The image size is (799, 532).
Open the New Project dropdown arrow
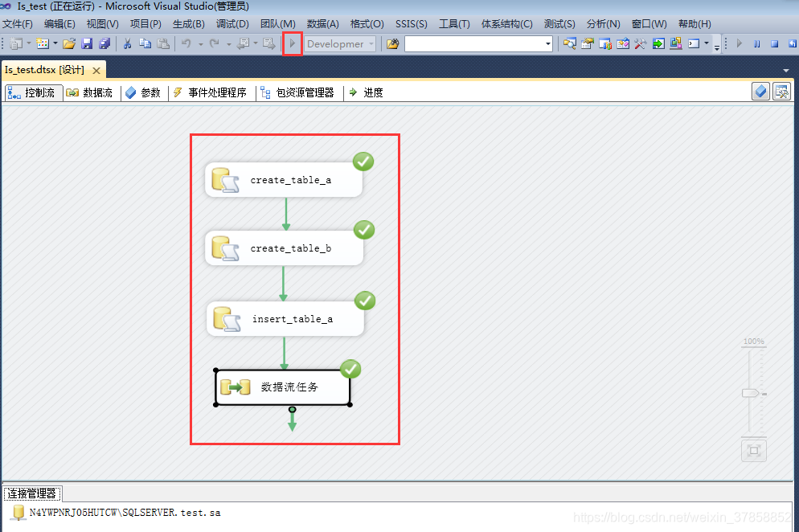tap(29, 44)
